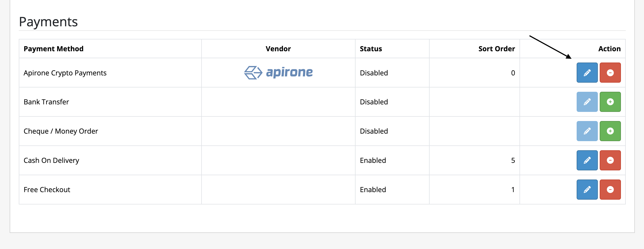Click Disabled status of Cheque / Money Order
The width and height of the screenshot is (644, 249).
tap(374, 131)
